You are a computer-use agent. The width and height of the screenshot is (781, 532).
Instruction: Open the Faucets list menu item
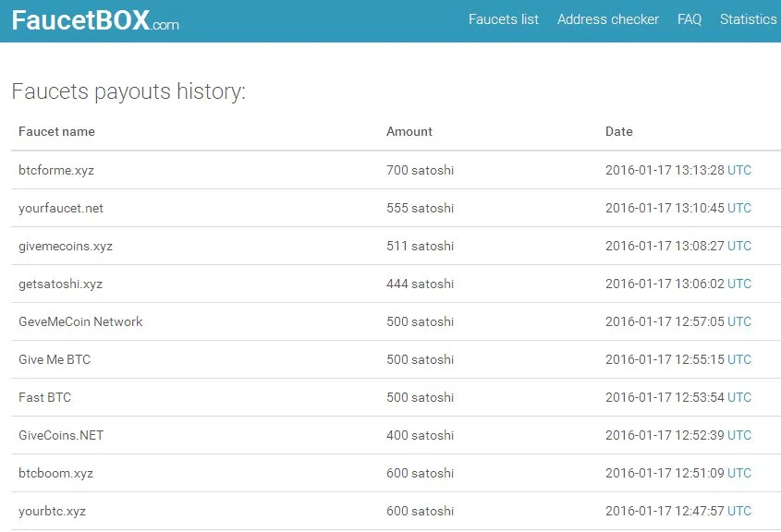[504, 19]
